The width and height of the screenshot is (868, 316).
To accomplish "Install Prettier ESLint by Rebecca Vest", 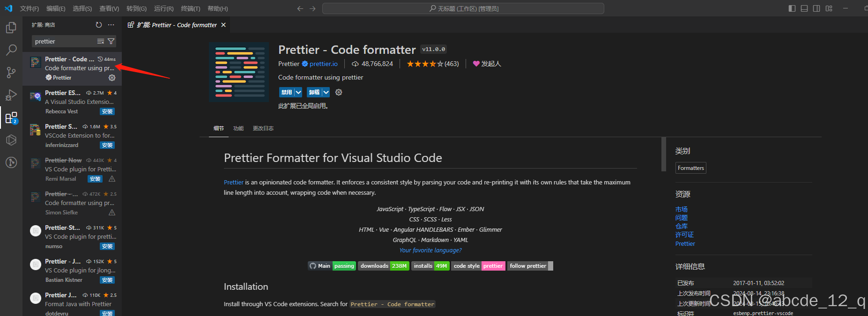I will coord(107,111).
